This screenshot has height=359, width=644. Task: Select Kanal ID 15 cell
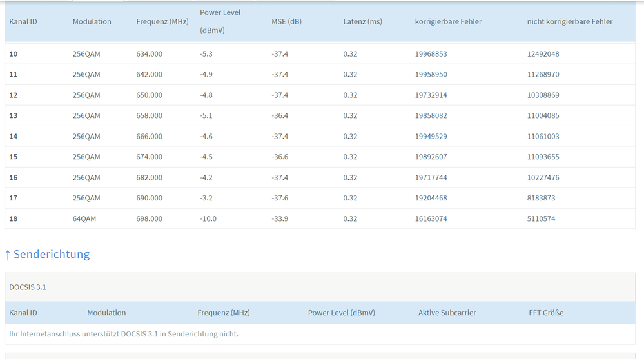tap(13, 157)
